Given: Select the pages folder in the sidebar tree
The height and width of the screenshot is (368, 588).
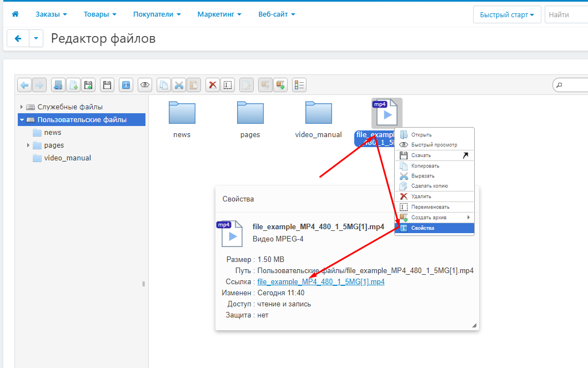Looking at the screenshot, I should (x=54, y=145).
